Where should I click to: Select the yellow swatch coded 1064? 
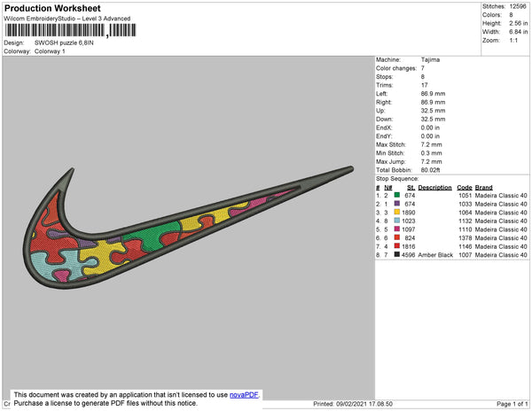click(x=396, y=212)
